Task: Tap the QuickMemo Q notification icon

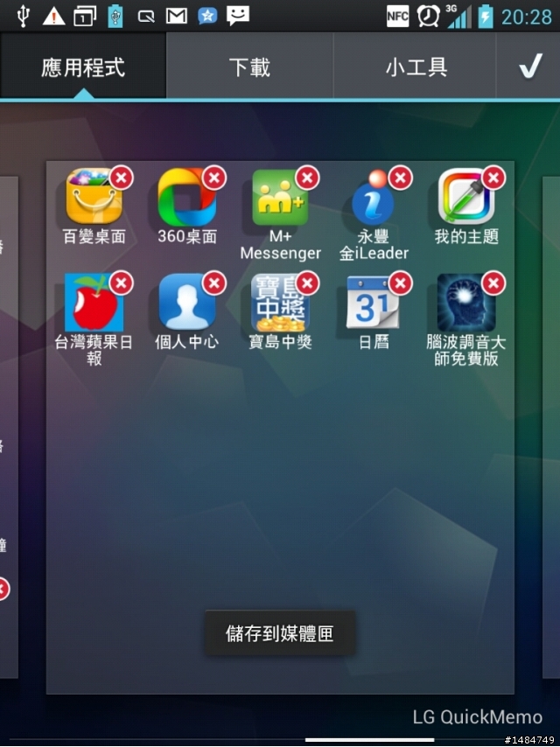Action: (x=146, y=17)
